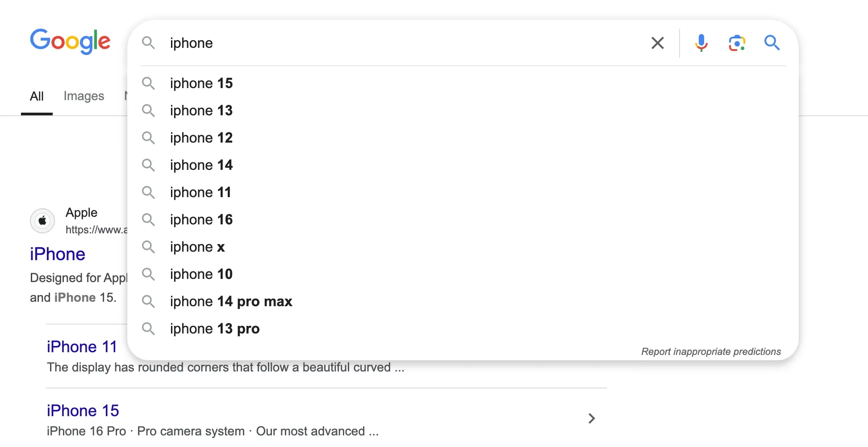Switch to the Images tab
This screenshot has height=447, width=868.
click(x=83, y=96)
